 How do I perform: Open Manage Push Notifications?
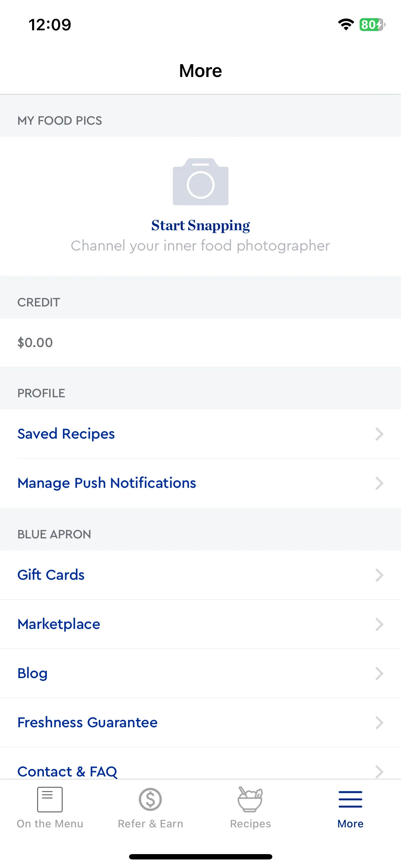[x=200, y=483]
